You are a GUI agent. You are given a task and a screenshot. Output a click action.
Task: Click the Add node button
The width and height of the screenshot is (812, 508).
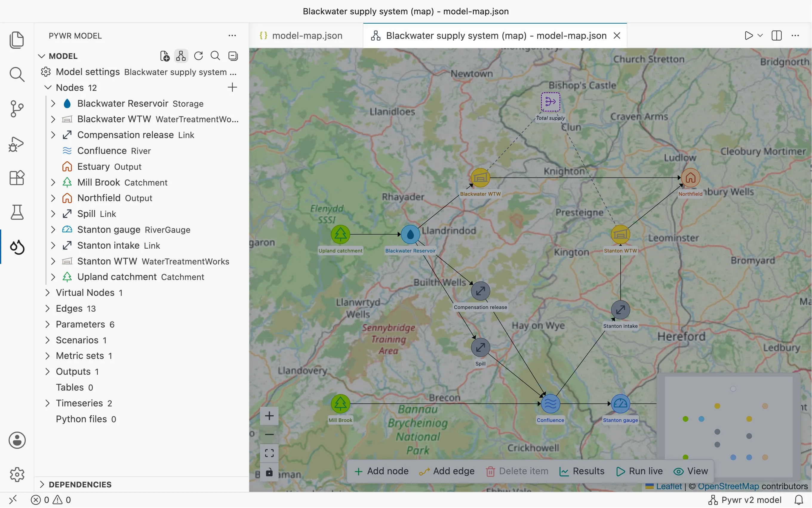(x=382, y=471)
